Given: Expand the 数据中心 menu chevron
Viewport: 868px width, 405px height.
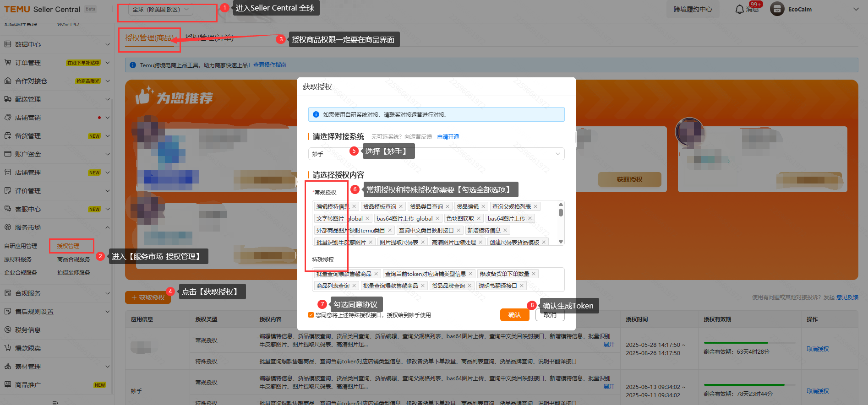Looking at the screenshot, I should pyautogui.click(x=108, y=44).
